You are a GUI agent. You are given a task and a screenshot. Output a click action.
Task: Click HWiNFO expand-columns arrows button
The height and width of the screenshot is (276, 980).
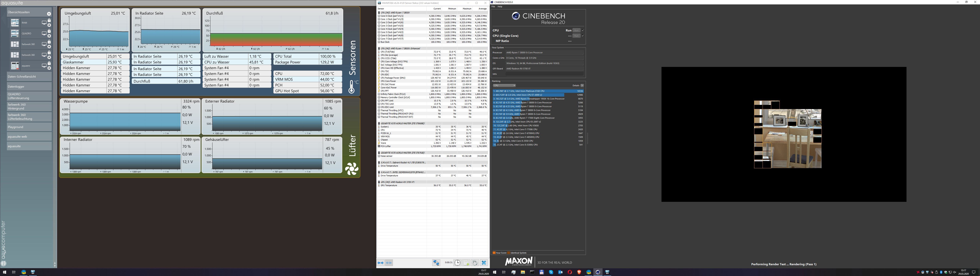[381, 263]
